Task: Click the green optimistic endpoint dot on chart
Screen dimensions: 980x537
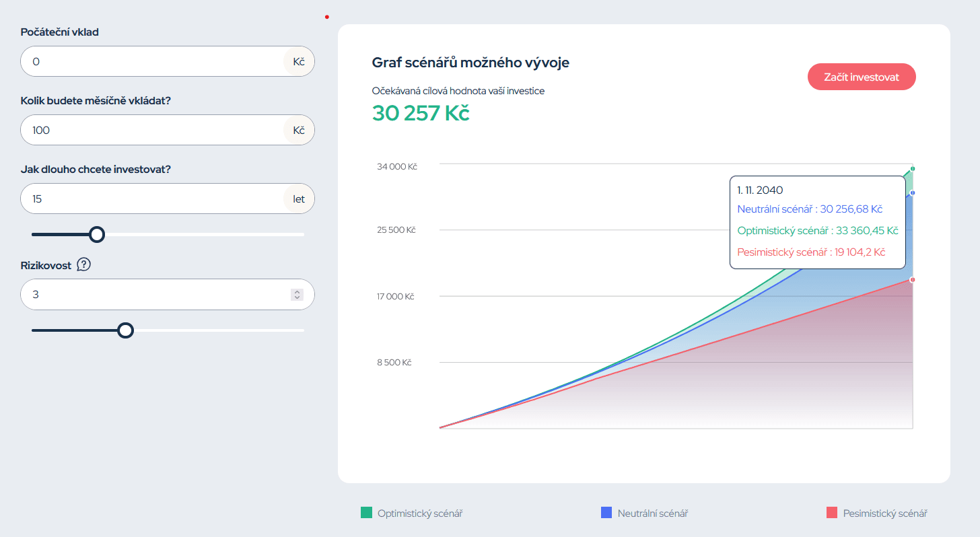Action: click(x=913, y=168)
